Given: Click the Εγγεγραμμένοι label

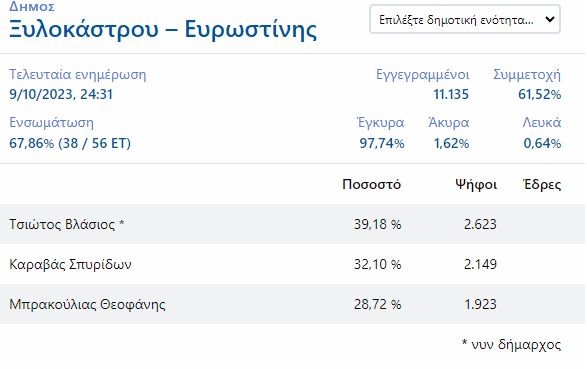Looking at the screenshot, I should pos(422,74).
